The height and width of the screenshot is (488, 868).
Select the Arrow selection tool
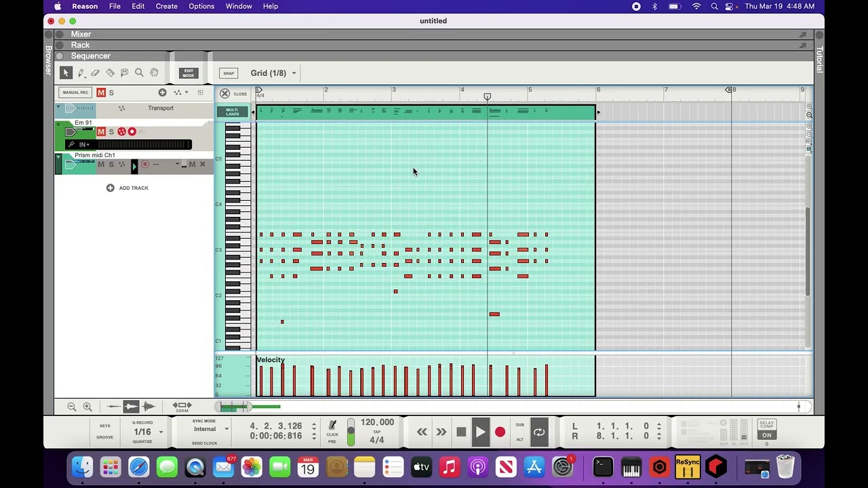point(66,73)
